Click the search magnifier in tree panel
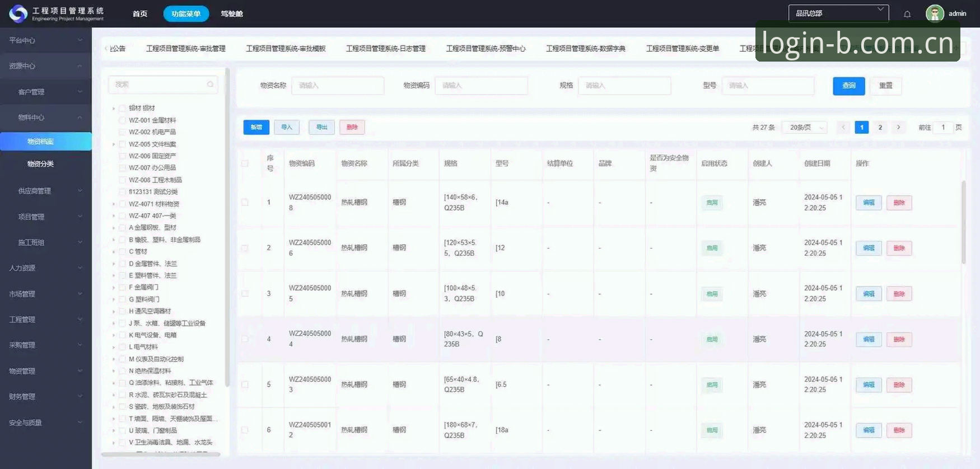 point(210,85)
